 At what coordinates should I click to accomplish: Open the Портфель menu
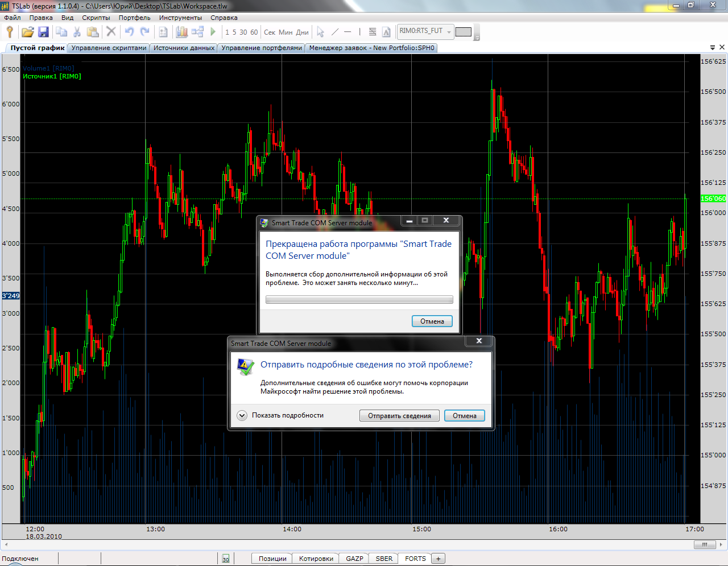(135, 18)
